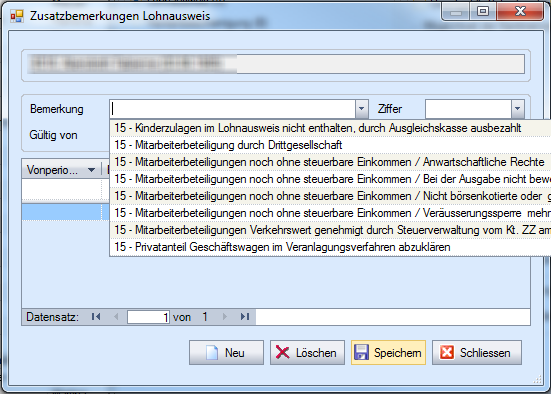Click the blurred read-only field at top
The width and height of the screenshot is (551, 394).
point(276,64)
